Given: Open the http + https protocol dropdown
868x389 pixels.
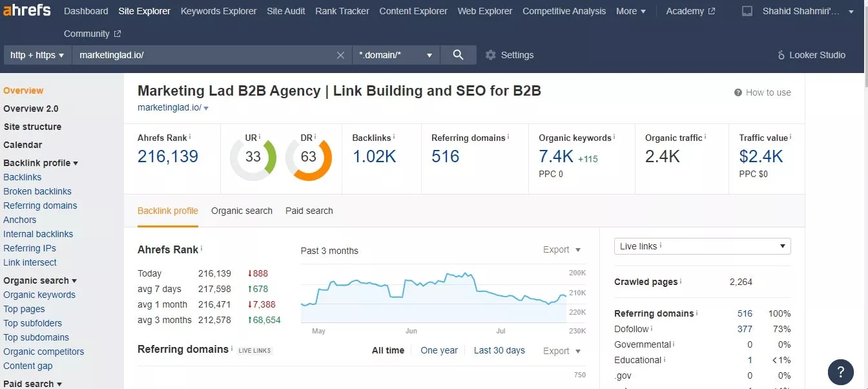Looking at the screenshot, I should (x=37, y=55).
